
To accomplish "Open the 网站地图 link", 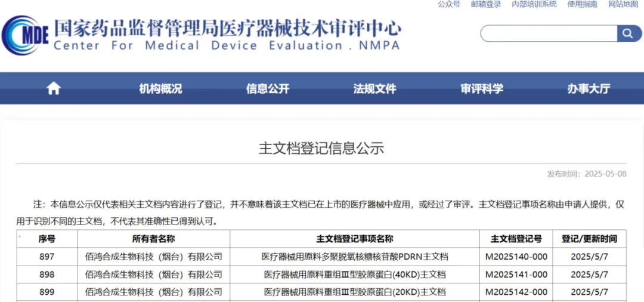I will pyautogui.click(x=623, y=4).
